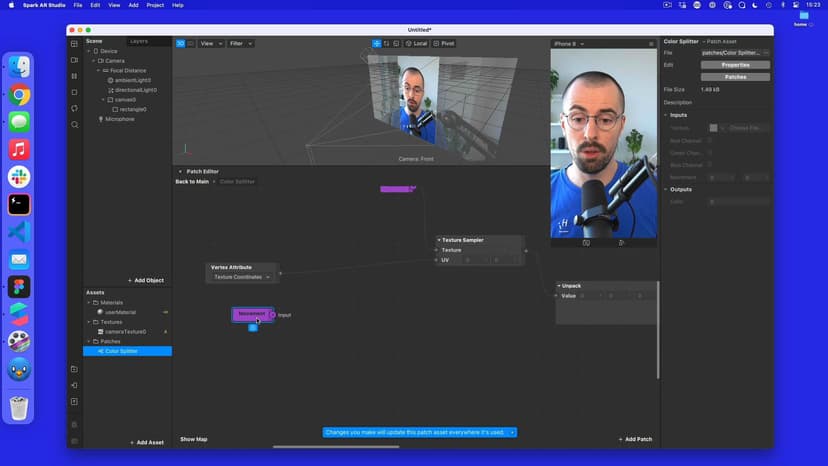
Task: Toggle Pivot mode in the viewport toolbar
Action: coord(444,43)
